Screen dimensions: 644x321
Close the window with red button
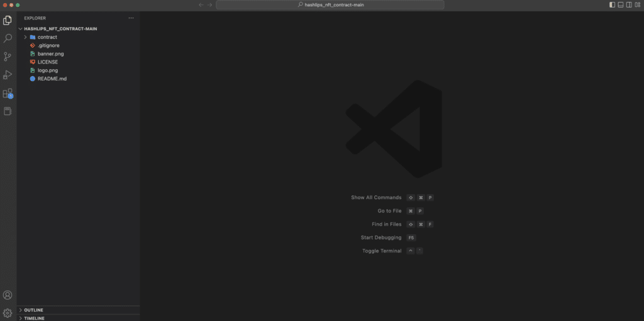tap(5, 5)
